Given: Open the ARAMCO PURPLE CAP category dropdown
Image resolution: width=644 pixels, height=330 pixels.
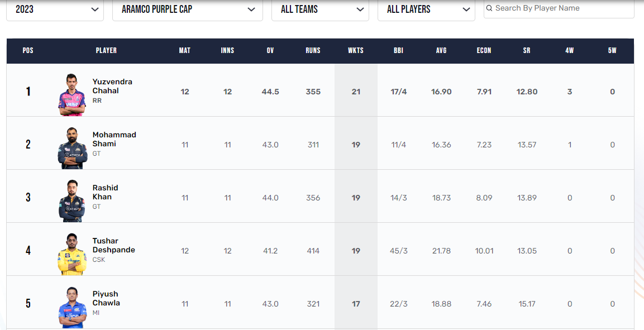Looking at the screenshot, I should tap(188, 8).
